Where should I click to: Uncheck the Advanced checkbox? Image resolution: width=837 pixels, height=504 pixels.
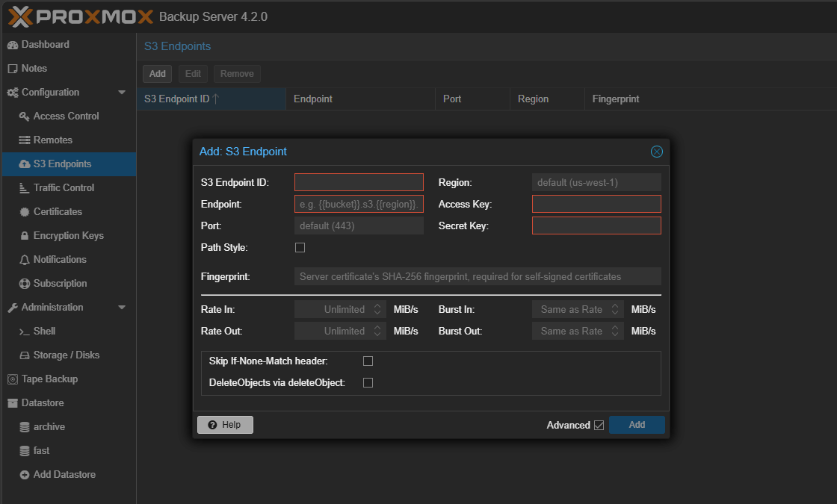pos(599,425)
